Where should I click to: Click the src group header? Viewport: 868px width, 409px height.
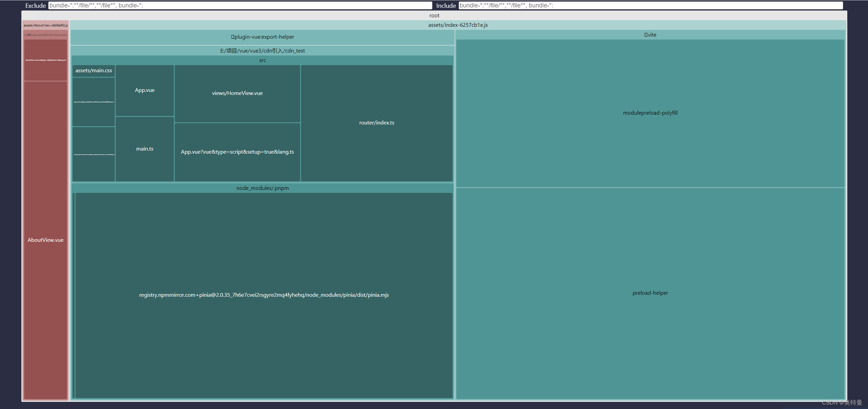click(x=263, y=60)
